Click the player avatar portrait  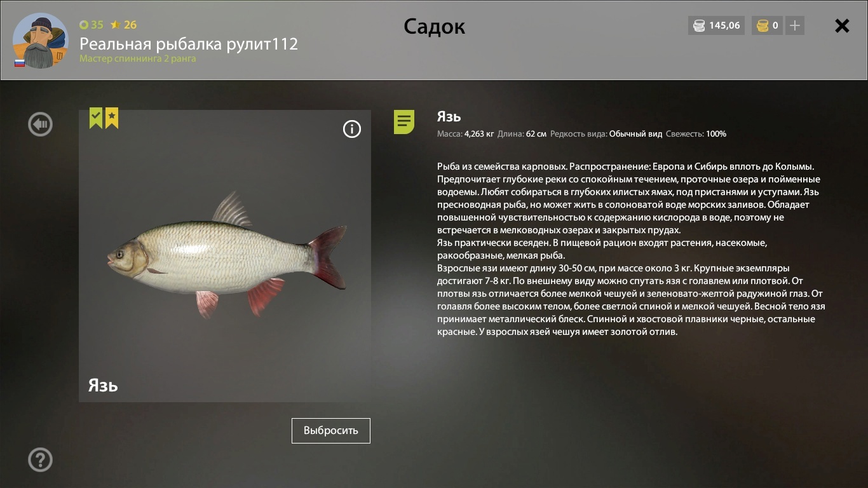point(40,40)
